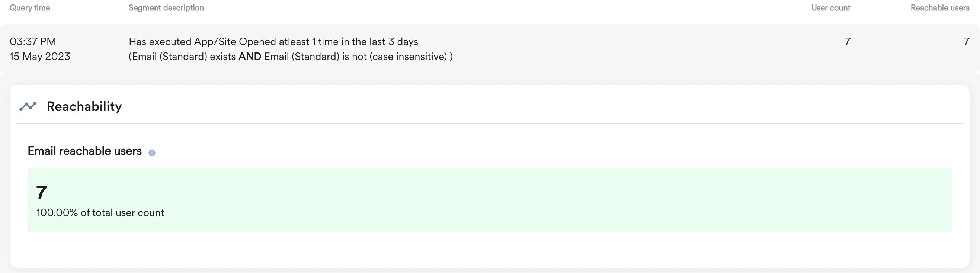Click the Reachable users column header
Screen dimensions: 980x273
coord(939,7)
